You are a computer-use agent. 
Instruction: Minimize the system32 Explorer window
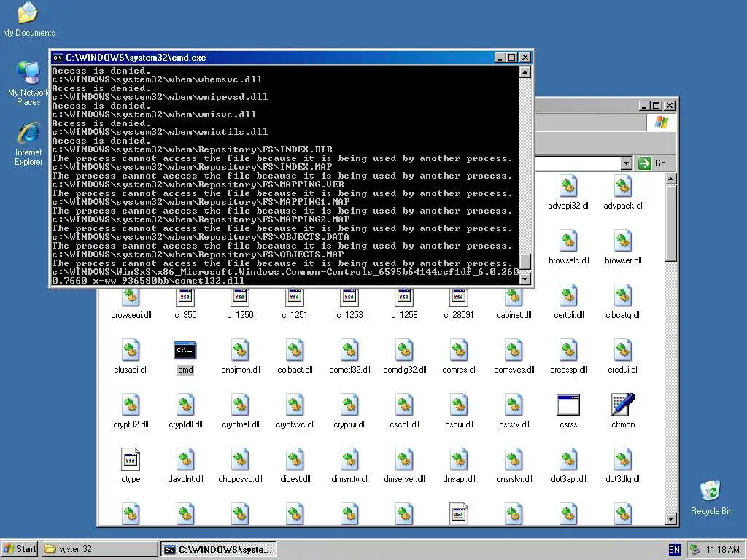[645, 106]
